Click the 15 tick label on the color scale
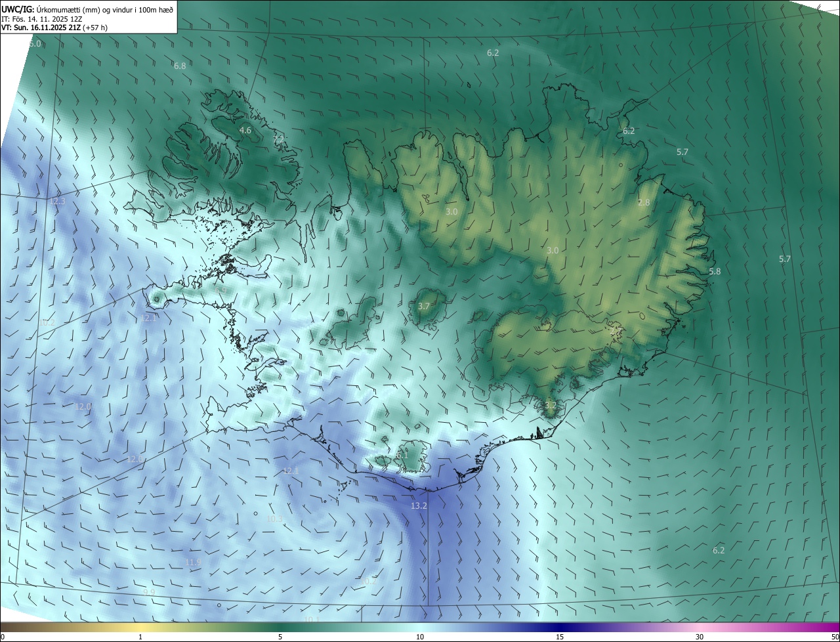Viewport: 840px width, 642px height. 560,637
